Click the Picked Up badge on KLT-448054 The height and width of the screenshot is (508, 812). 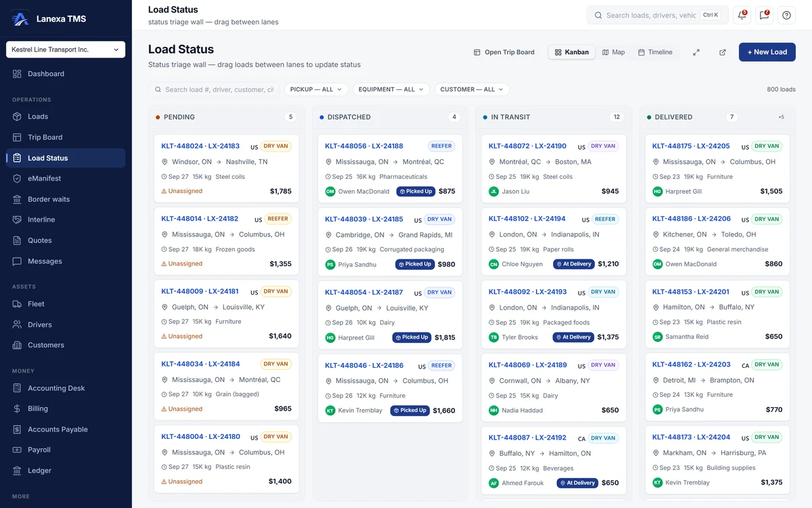(x=412, y=337)
